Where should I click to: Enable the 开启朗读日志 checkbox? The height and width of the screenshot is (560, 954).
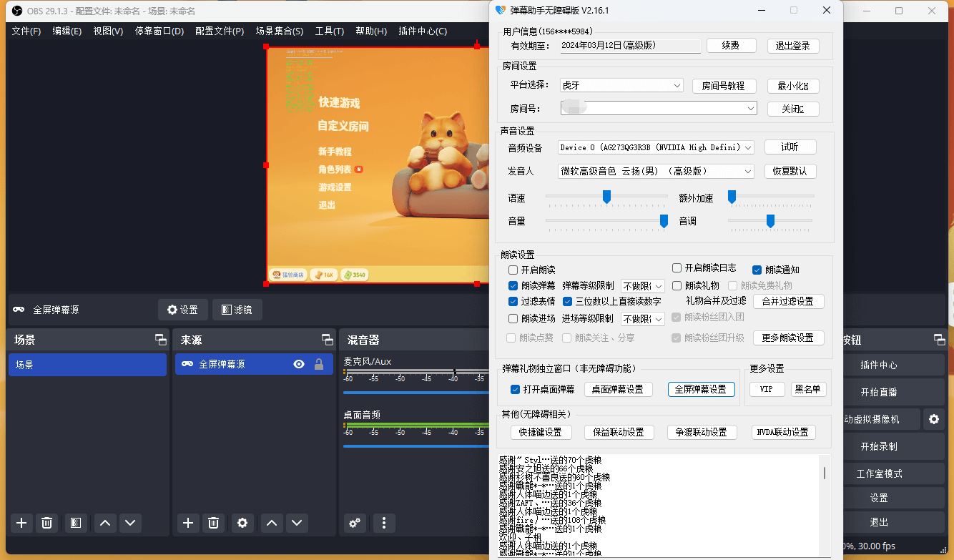[x=677, y=268]
